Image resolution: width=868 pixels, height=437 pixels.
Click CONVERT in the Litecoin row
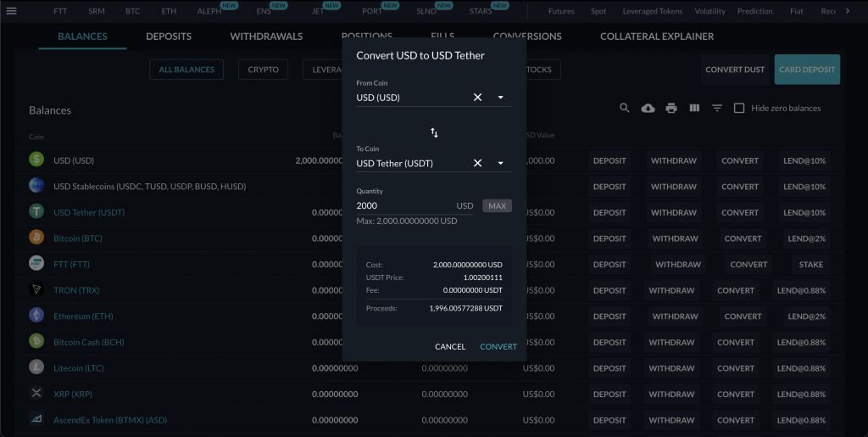(x=736, y=368)
